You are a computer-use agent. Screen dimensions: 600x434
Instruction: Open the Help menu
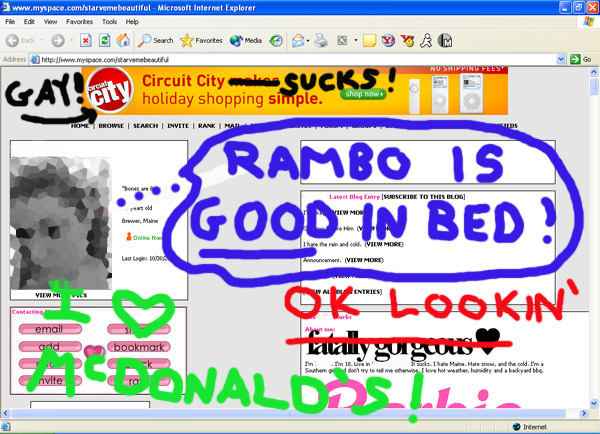[x=132, y=22]
